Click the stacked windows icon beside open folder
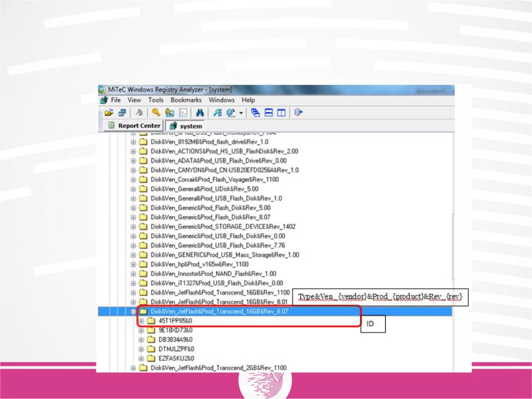 point(122,112)
